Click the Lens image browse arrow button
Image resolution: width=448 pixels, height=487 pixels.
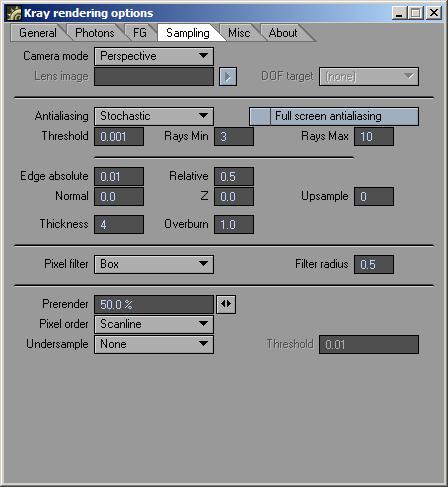click(228, 77)
